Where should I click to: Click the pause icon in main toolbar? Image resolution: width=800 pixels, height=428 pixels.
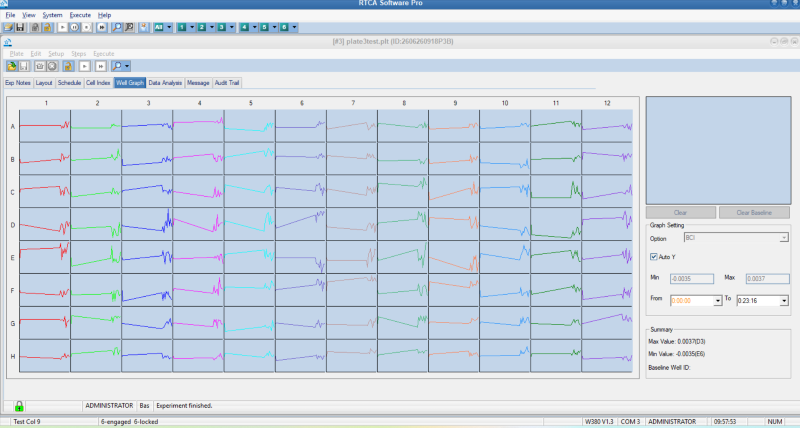74,28
